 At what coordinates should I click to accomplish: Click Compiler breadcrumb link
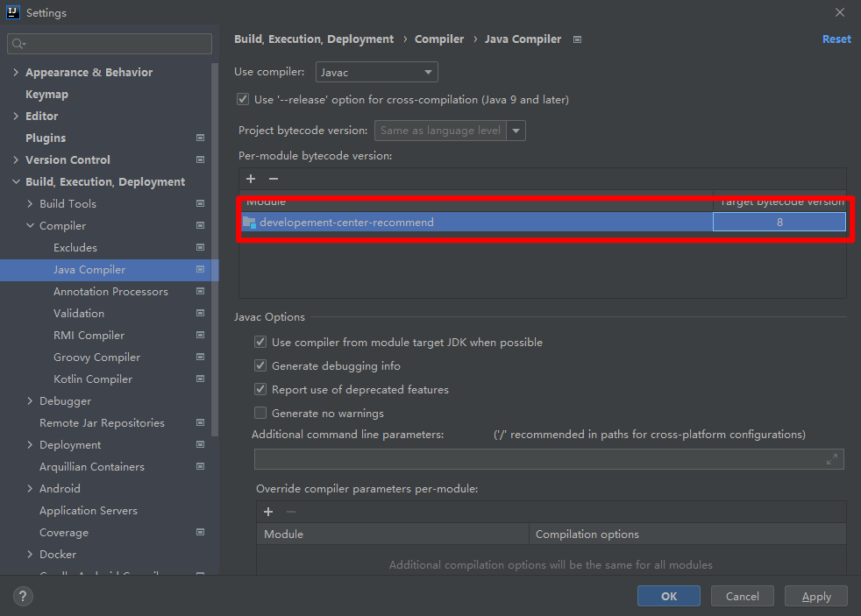pyautogui.click(x=438, y=39)
